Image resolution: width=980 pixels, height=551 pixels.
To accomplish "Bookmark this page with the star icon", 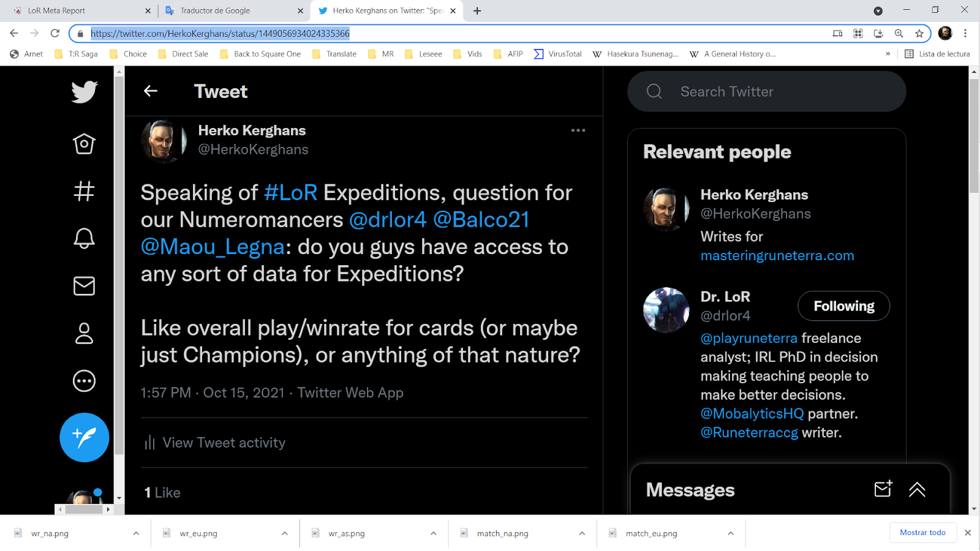I will tap(919, 34).
